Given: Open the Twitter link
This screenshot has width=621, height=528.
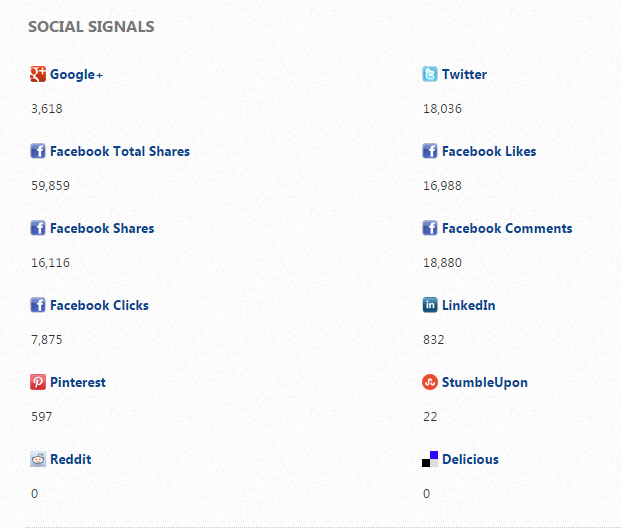Looking at the screenshot, I should (464, 74).
